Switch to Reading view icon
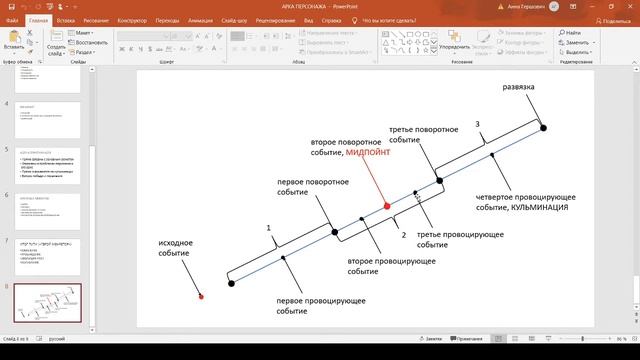Image resolution: width=640 pixels, height=360 pixels. point(531,339)
